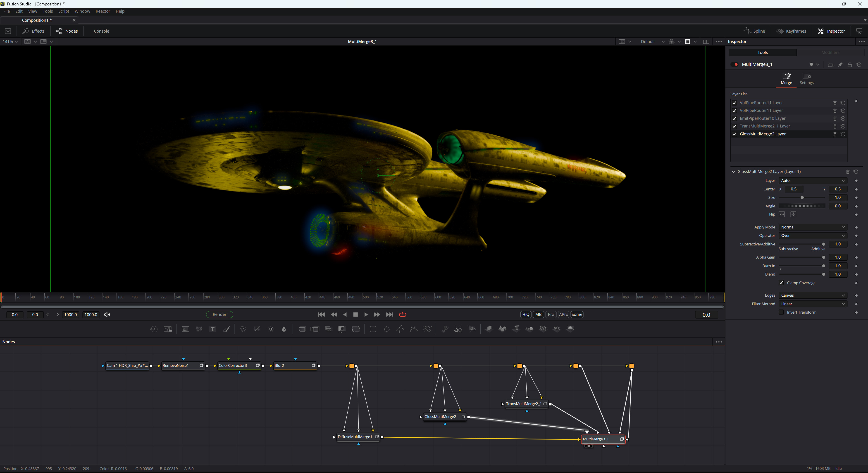Select the Paint brush tool
Image resolution: width=868 pixels, height=473 pixels.
tap(227, 329)
